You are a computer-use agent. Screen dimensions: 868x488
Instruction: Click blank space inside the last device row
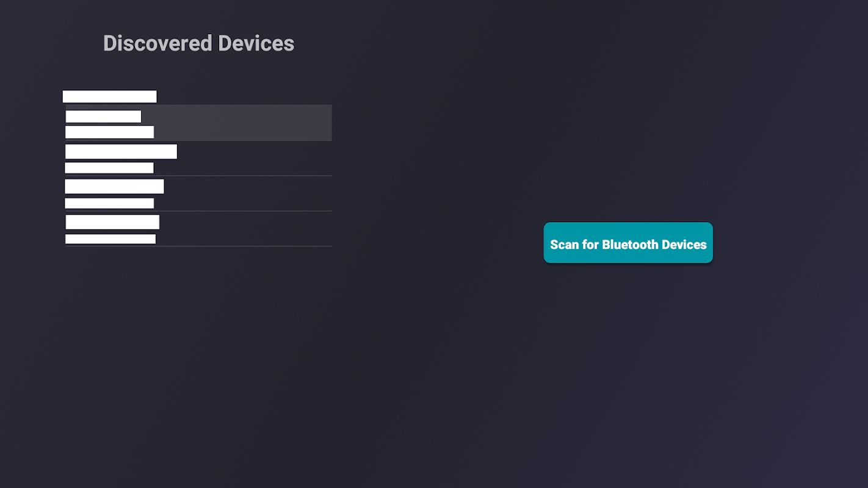tap(256, 229)
